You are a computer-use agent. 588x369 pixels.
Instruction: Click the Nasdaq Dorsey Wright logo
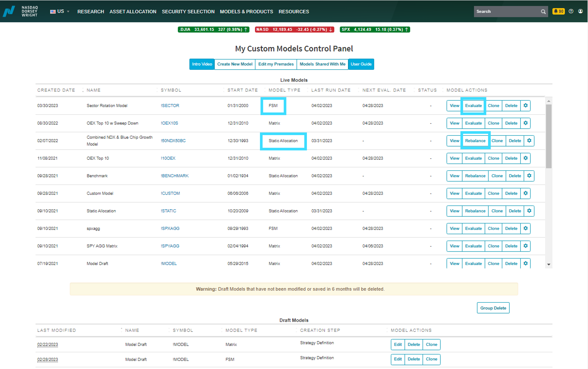tap(20, 11)
